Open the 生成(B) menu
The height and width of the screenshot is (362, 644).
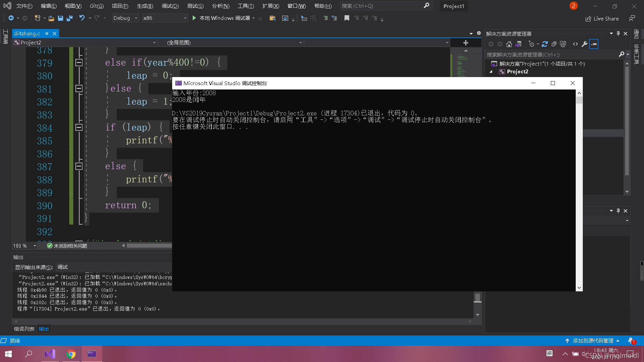(x=145, y=6)
